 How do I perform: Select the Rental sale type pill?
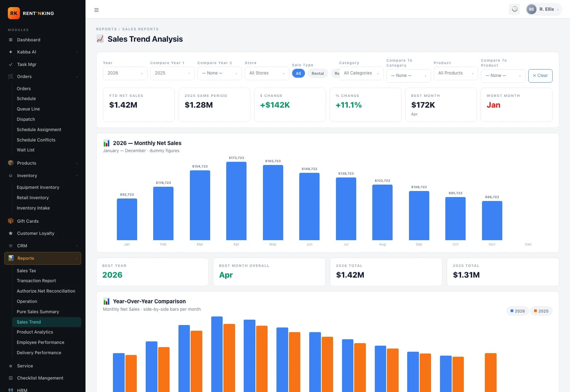coord(317,73)
